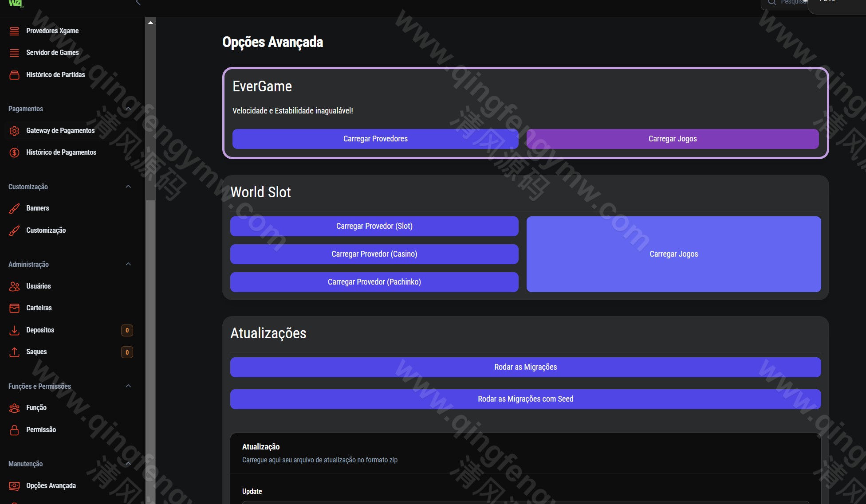Collapse the Administração section
866x504 pixels.
[128, 264]
